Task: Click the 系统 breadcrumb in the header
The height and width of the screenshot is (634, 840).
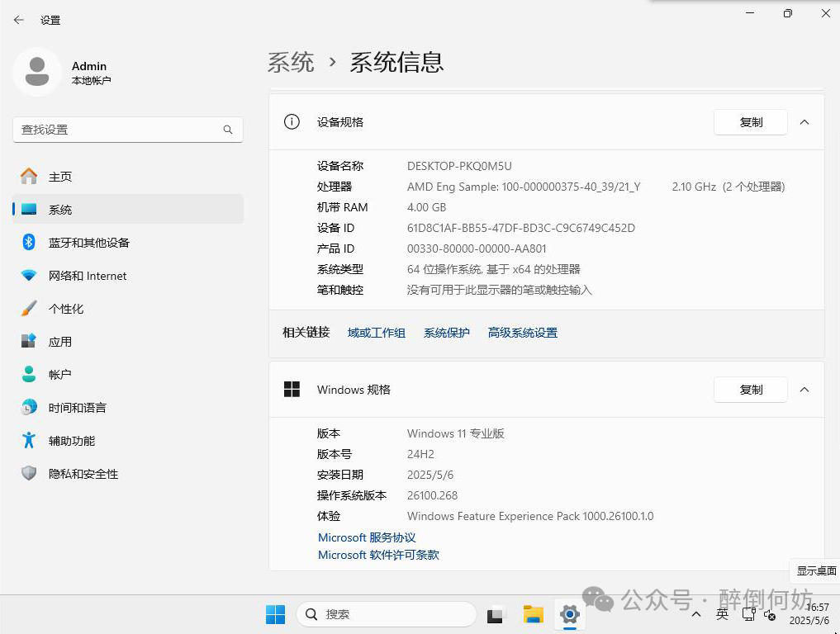Action: point(291,62)
